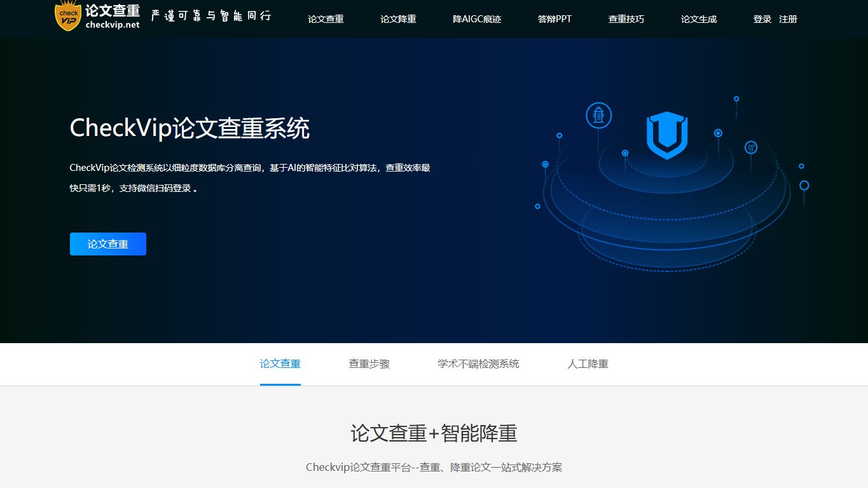Screen dimensions: 868x488
Task: Switch to the 人工降重 tab
Action: [588, 364]
